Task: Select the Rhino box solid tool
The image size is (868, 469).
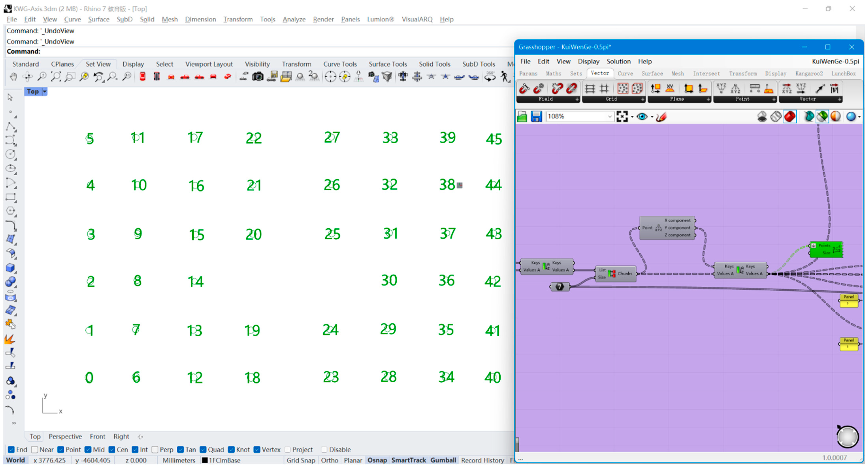Action: 10,268
